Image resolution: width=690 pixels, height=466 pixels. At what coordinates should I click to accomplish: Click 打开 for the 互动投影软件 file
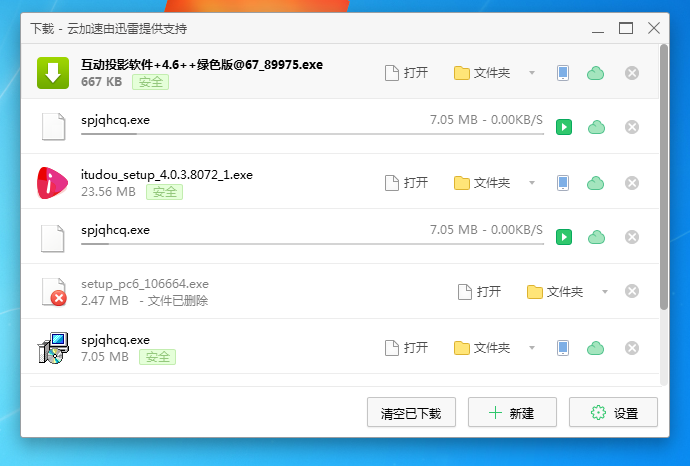point(407,73)
